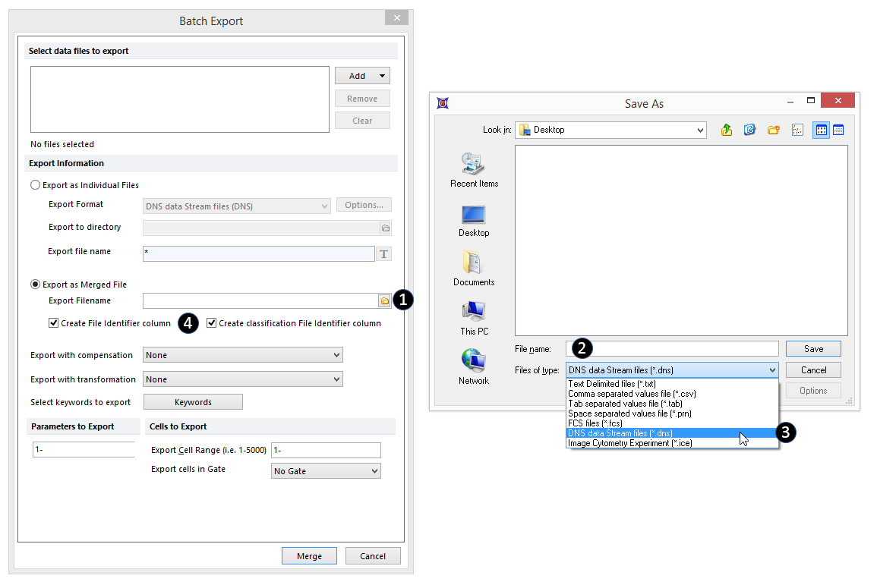This screenshot has width=877, height=588.
Task: Click the text token icon beside Export file name
Action: [x=384, y=253]
